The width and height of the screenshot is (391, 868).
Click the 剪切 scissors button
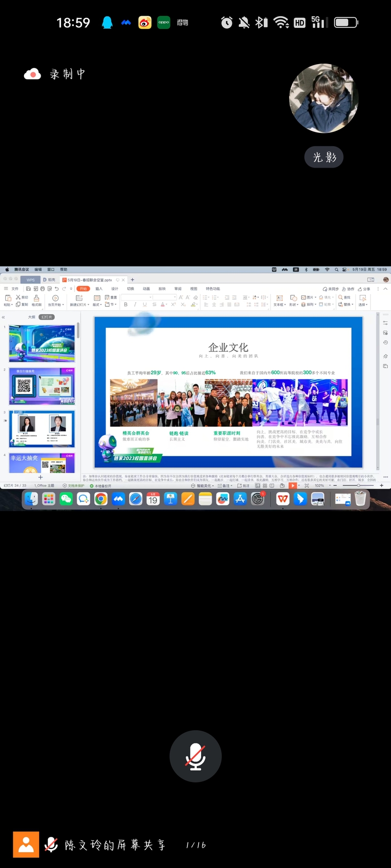[x=22, y=298]
